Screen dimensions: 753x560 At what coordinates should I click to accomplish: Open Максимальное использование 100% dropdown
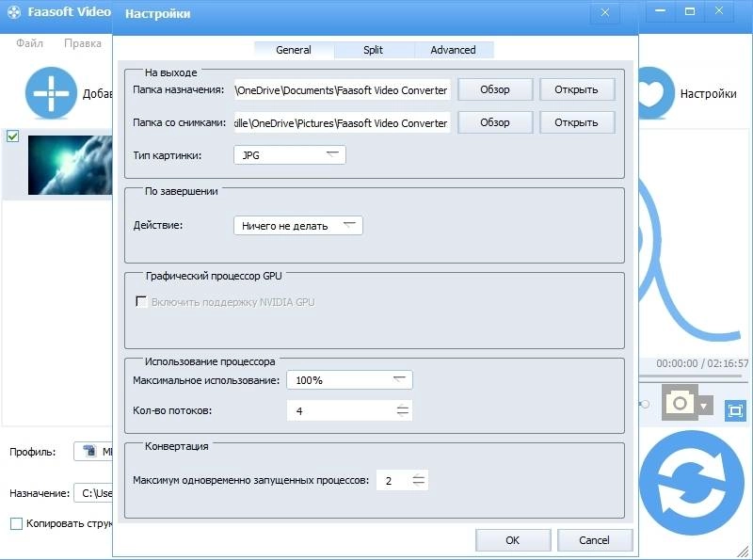pyautogui.click(x=349, y=380)
